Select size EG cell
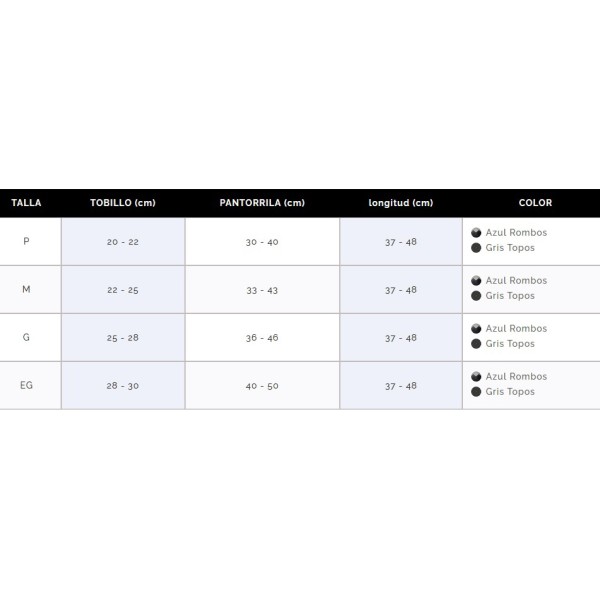Image resolution: width=600 pixels, height=600 pixels. pyautogui.click(x=26, y=385)
